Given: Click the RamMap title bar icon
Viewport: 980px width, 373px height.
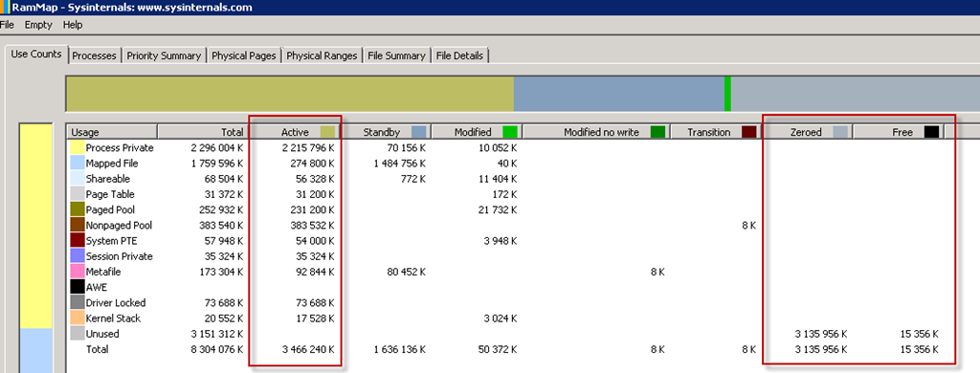Looking at the screenshot, I should point(5,8).
